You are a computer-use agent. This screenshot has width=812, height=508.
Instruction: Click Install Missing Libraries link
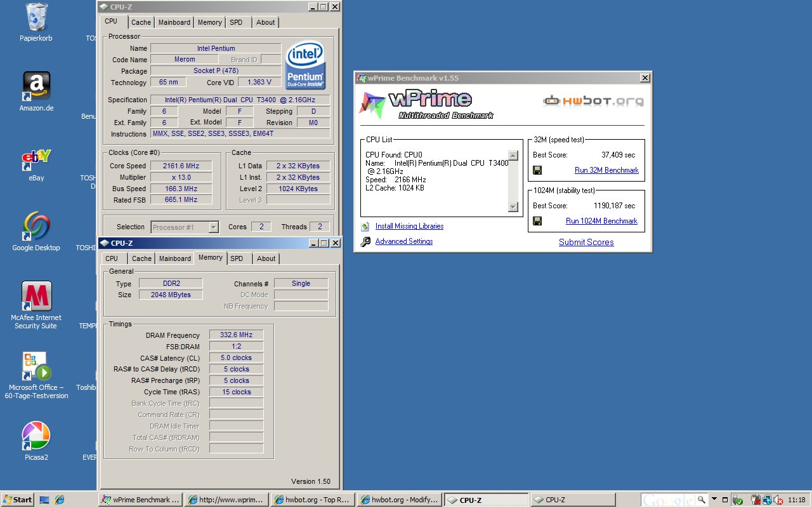click(x=409, y=226)
